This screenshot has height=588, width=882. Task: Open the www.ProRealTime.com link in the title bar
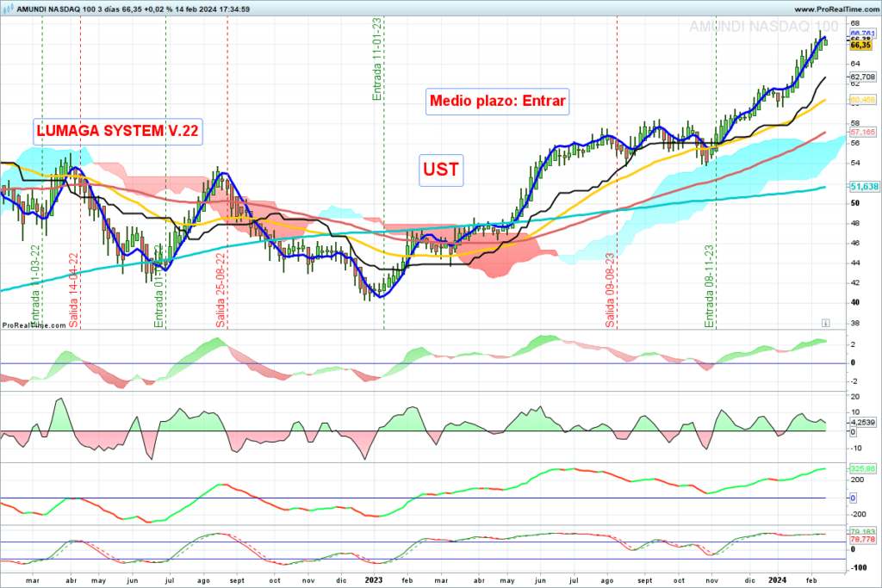pos(835,9)
